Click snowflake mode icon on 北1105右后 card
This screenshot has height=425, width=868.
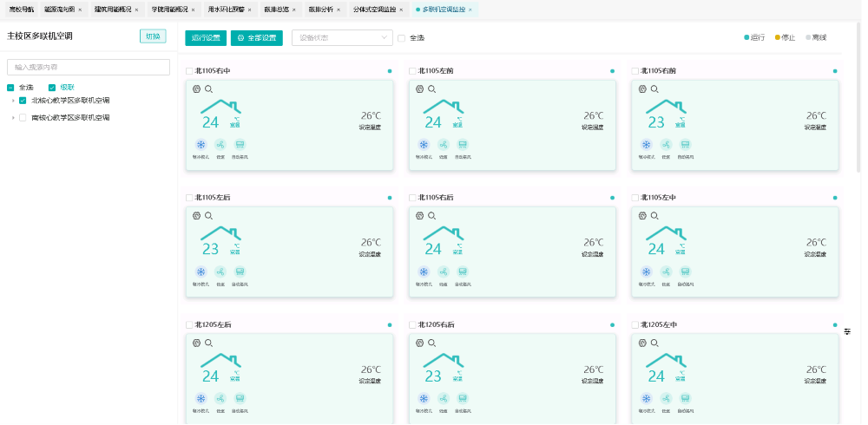pos(424,272)
